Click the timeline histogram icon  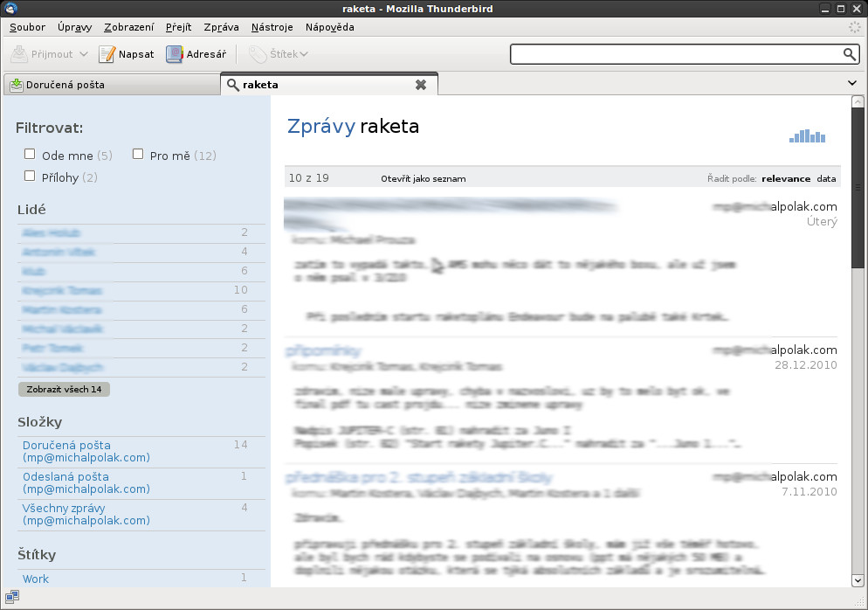click(807, 136)
